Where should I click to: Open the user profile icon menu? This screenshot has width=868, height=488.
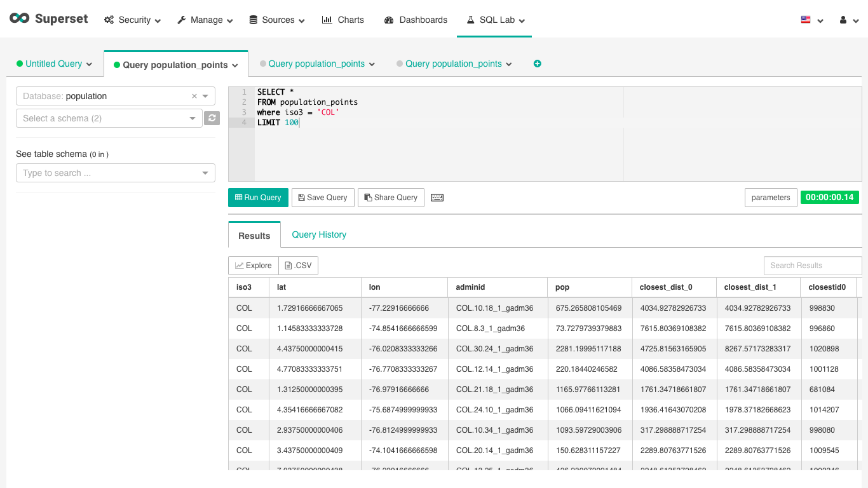pyautogui.click(x=848, y=20)
